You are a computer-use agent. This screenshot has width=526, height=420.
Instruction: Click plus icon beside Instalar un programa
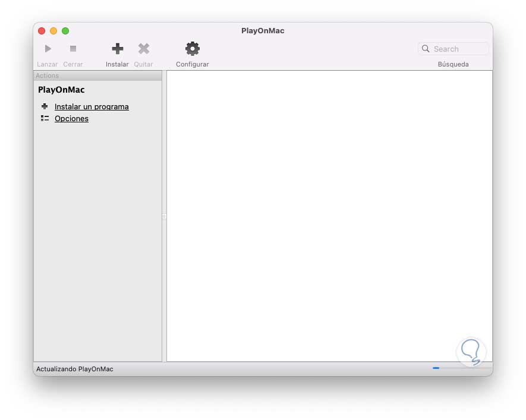point(45,106)
